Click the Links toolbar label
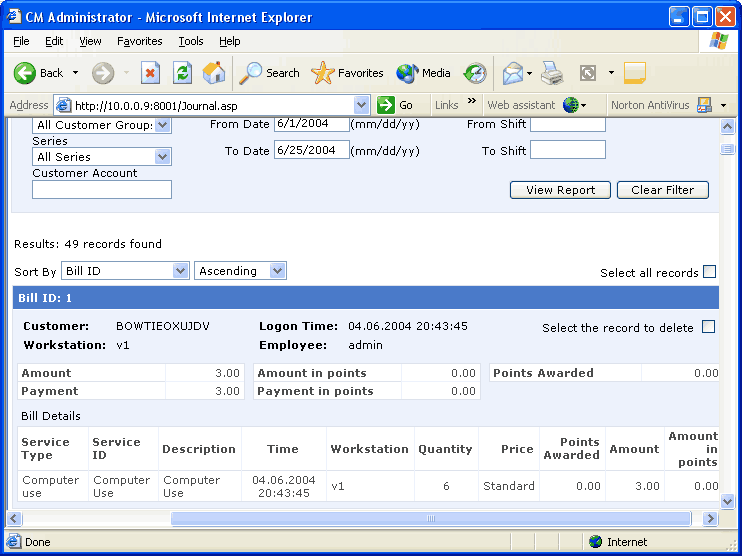742x556 pixels. (447, 105)
